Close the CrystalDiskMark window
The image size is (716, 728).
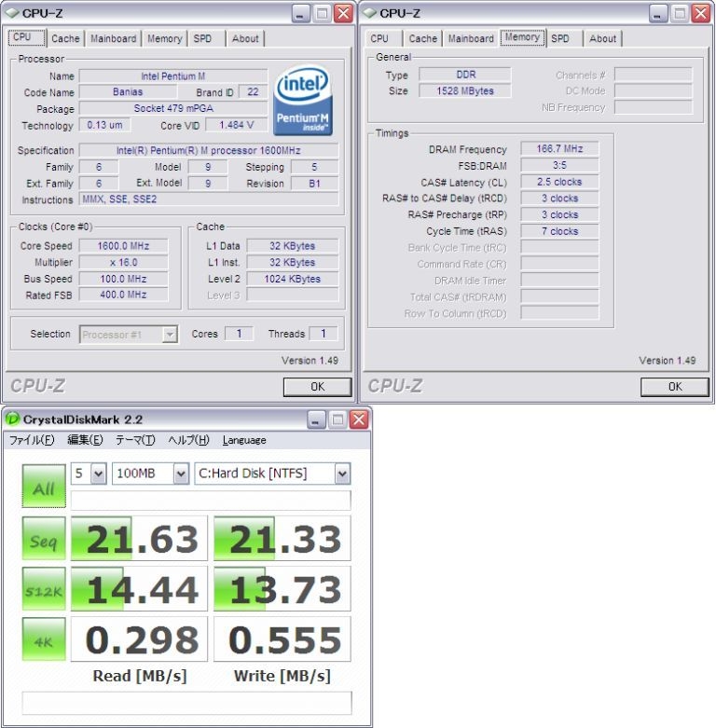pos(359,419)
